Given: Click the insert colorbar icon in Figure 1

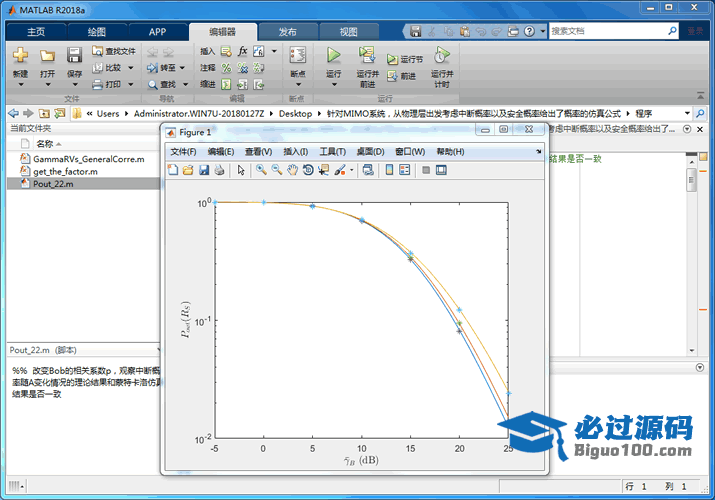Looking at the screenshot, I should 389,170.
